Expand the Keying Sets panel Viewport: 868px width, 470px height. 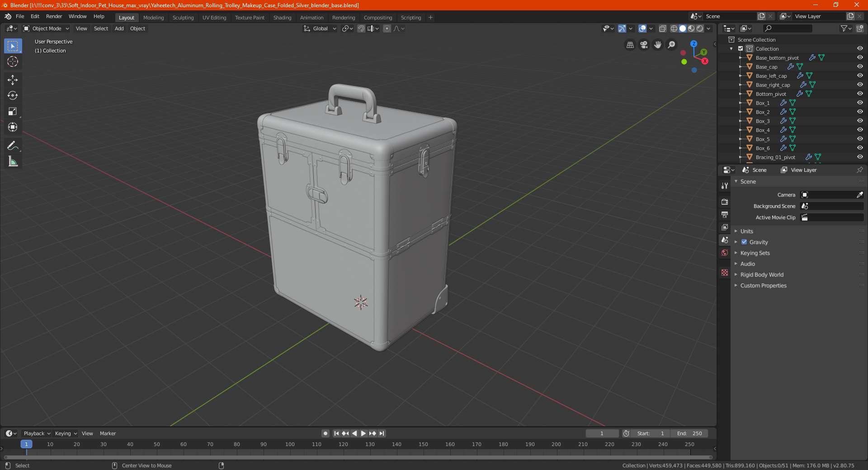coord(755,253)
